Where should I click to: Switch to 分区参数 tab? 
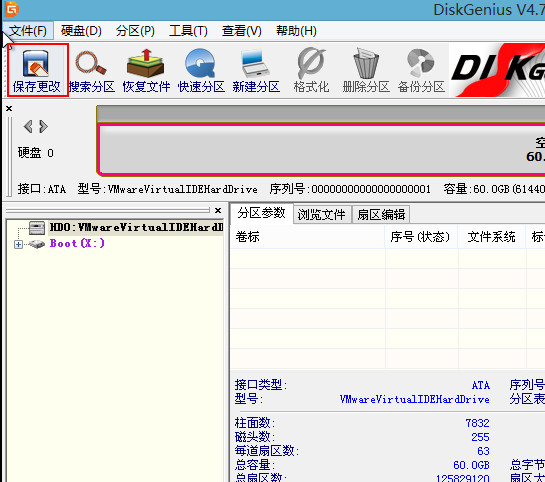(261, 213)
